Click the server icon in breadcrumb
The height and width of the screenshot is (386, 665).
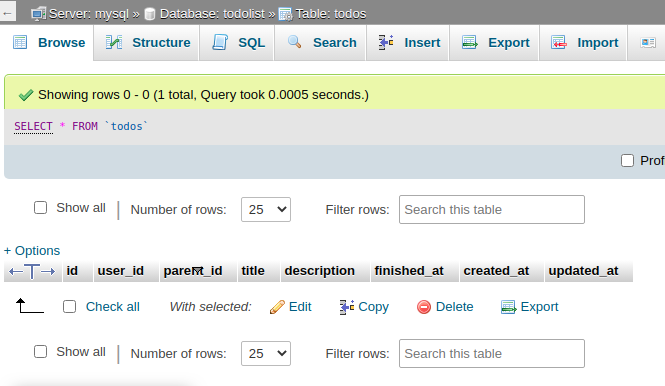39,14
